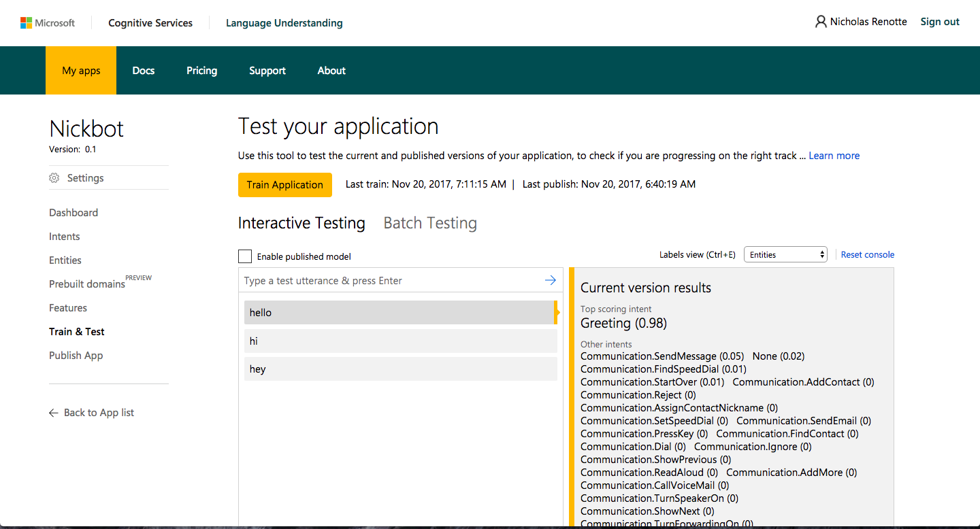Go to the Pricing page
Image resolution: width=980 pixels, height=529 pixels.
pyautogui.click(x=202, y=71)
